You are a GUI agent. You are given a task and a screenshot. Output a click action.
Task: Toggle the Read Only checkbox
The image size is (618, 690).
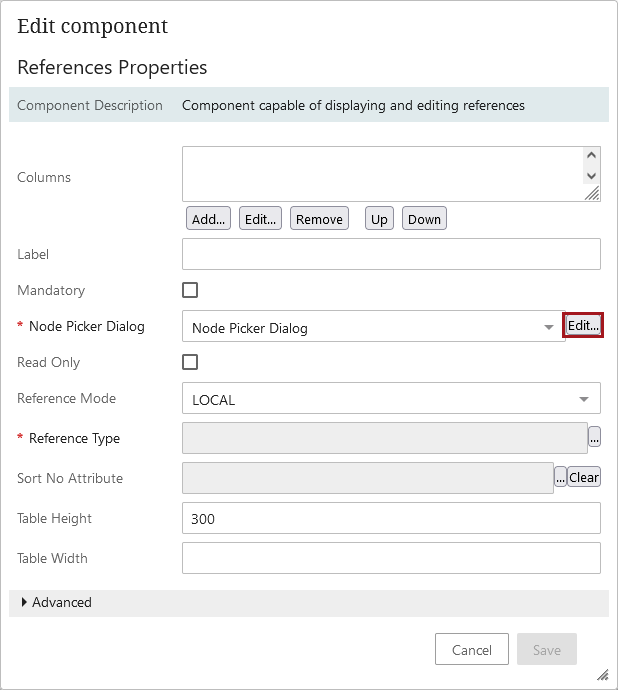(190, 362)
